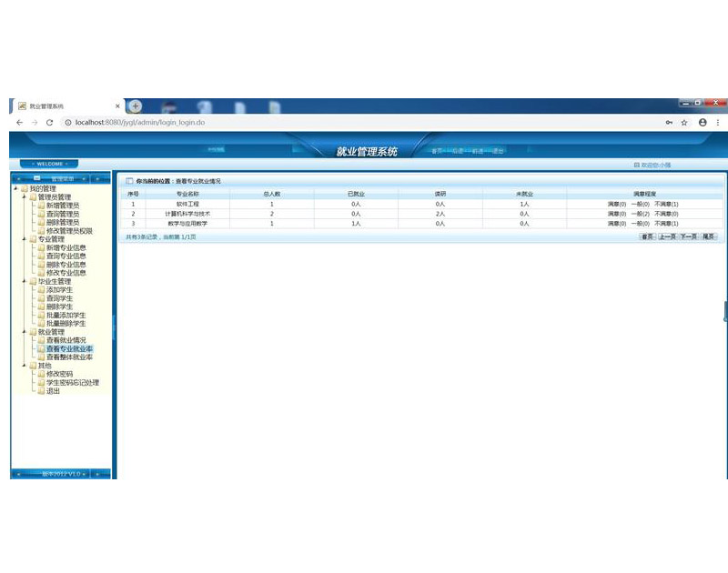The height and width of the screenshot is (573, 728).
Task: Click the browser reload icon
Action: [49, 122]
